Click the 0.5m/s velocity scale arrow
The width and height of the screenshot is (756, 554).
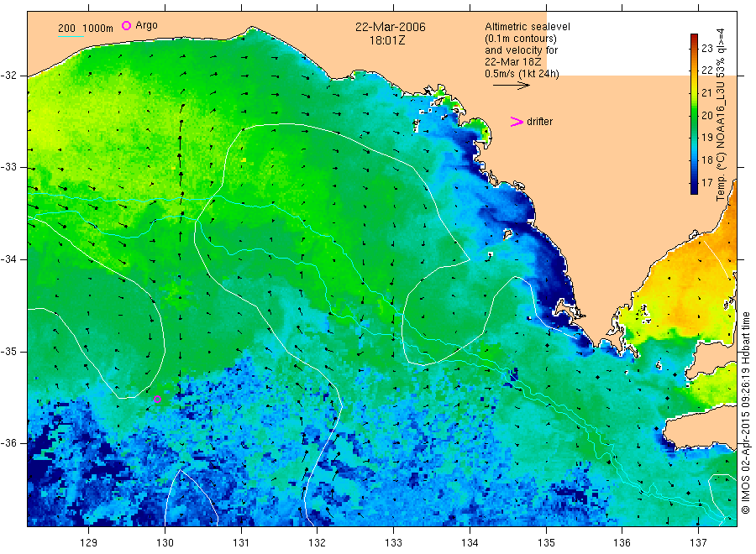[x=511, y=86]
